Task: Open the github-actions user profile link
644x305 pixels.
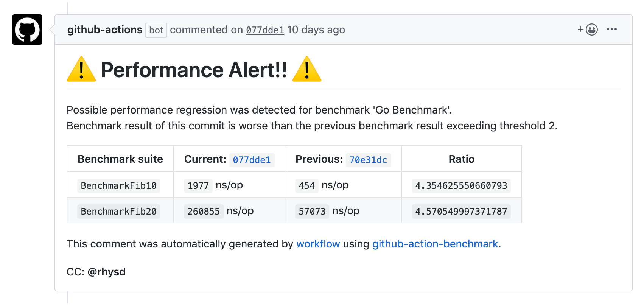Action: click(x=105, y=30)
